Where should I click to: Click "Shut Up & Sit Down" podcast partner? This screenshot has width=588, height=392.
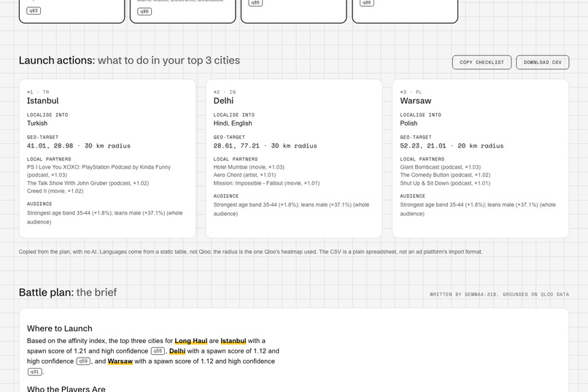445,183
